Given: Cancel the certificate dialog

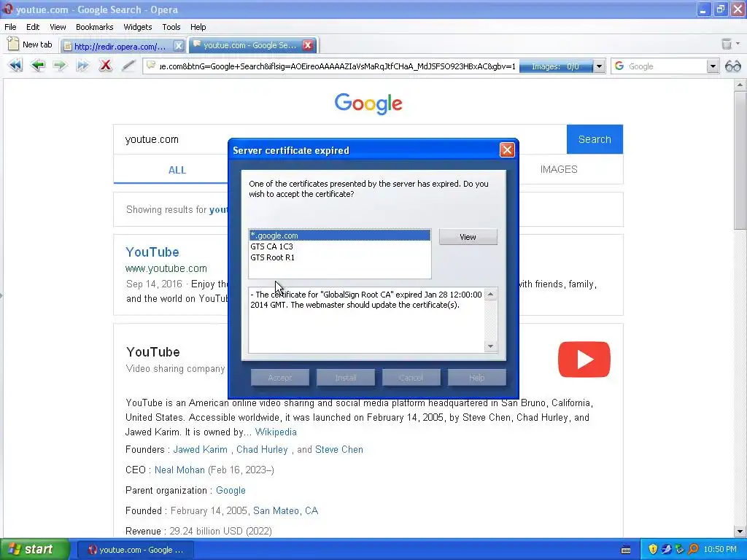Looking at the screenshot, I should pos(411,378).
